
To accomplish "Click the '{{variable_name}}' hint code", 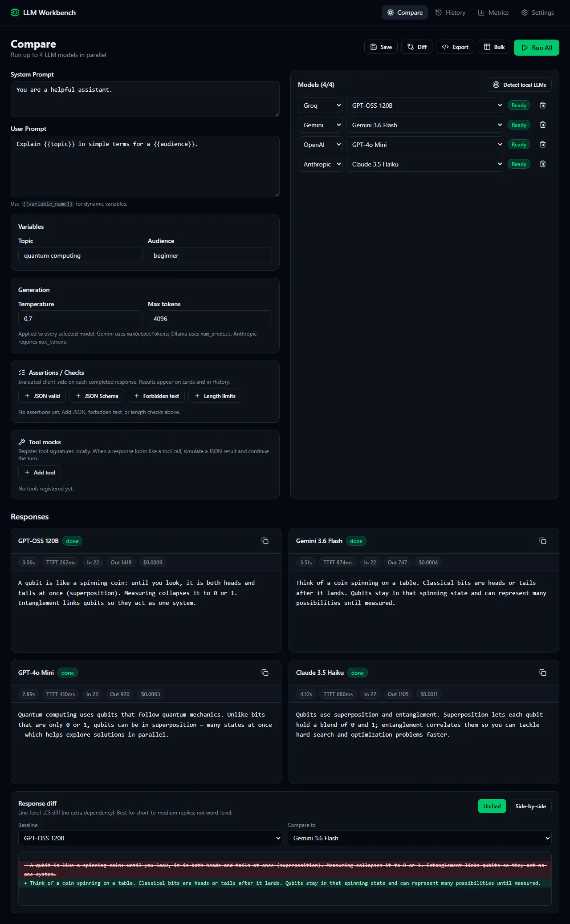I will (48, 204).
